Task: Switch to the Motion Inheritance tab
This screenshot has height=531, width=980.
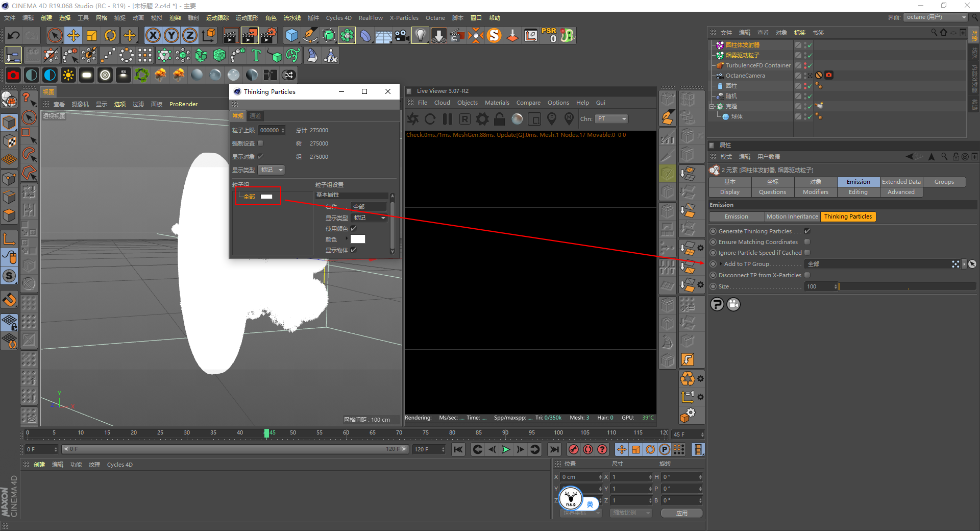Action: click(x=792, y=216)
